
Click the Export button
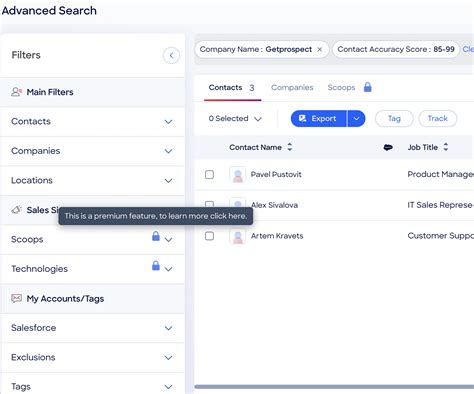318,119
